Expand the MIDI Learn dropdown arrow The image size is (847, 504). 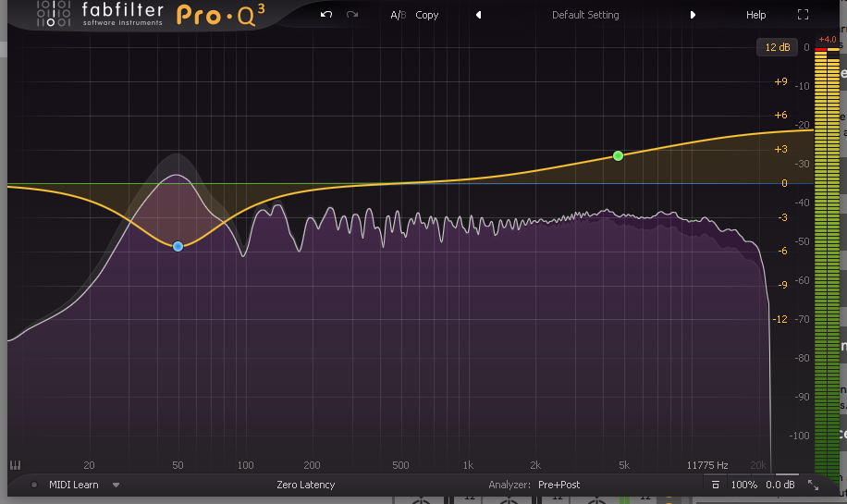coord(116,486)
